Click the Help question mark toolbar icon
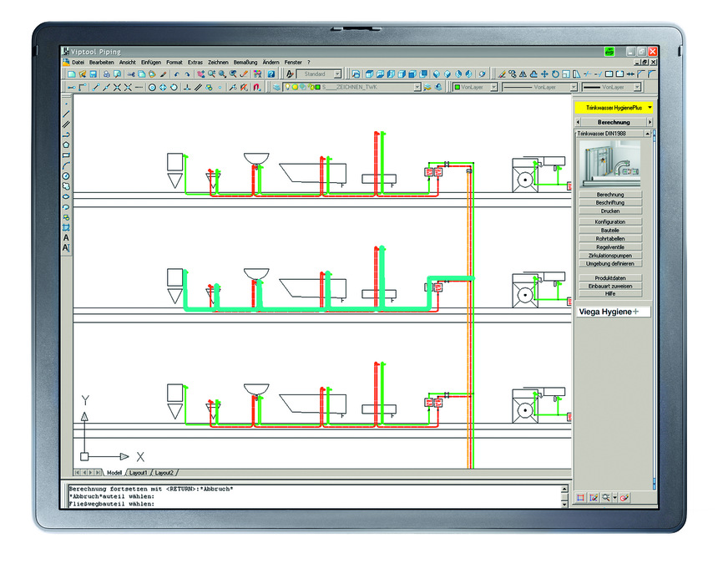Screen dimensions: 728x569 (271, 74)
